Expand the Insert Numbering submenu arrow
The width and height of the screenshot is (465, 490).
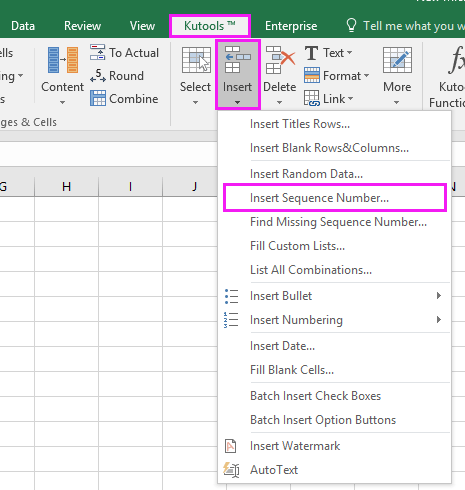click(x=439, y=320)
